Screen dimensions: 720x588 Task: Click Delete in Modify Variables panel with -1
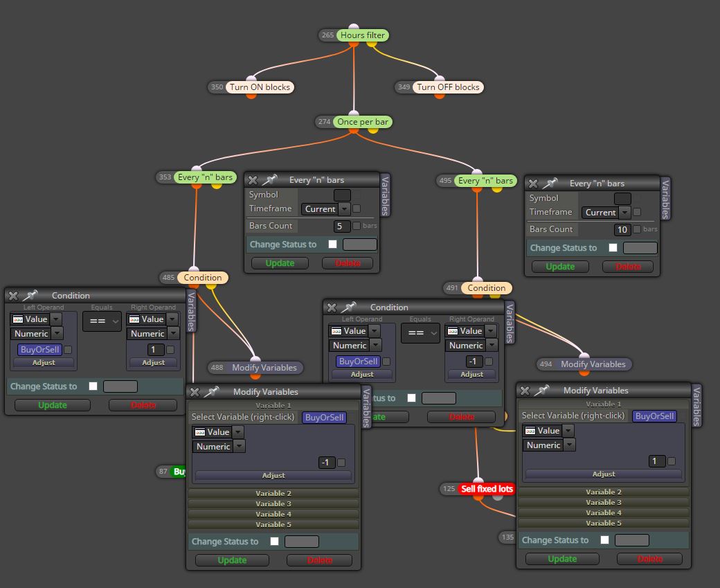pyautogui.click(x=320, y=560)
